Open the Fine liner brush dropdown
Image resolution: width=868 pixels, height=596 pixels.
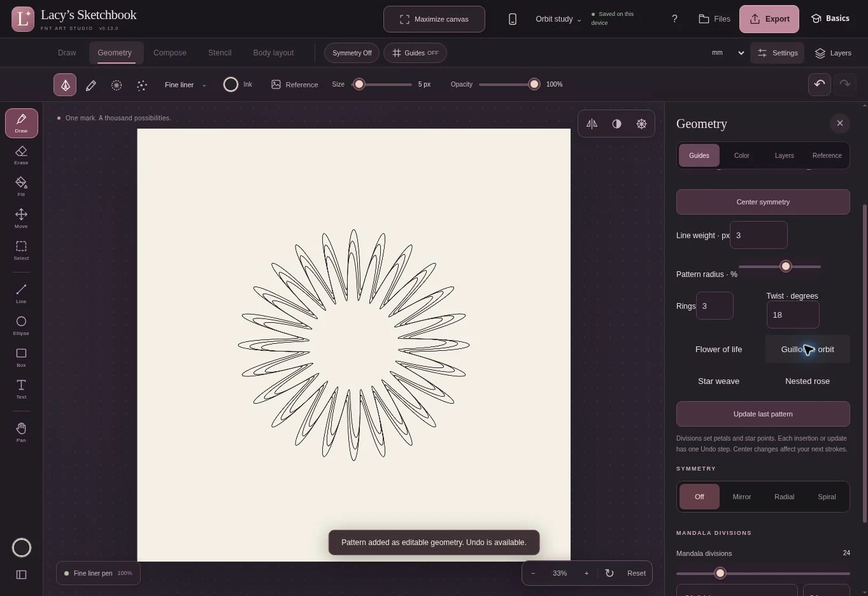[x=185, y=85]
